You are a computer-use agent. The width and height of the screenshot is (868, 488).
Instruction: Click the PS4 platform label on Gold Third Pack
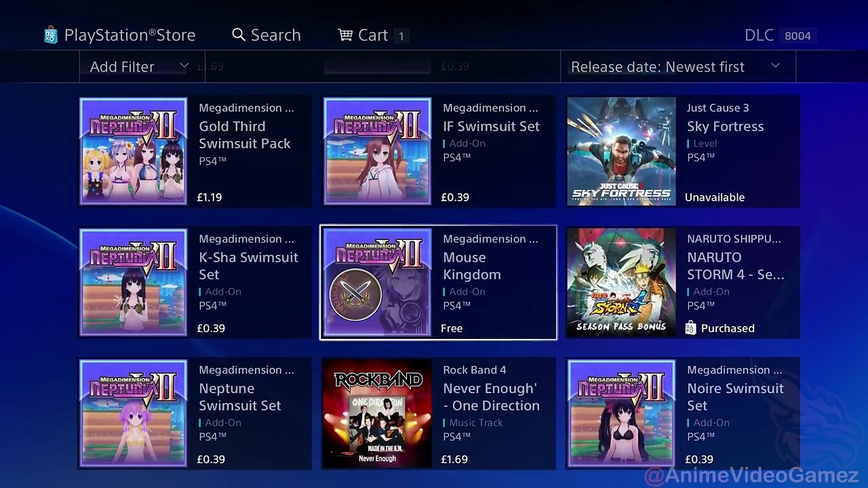(x=212, y=161)
